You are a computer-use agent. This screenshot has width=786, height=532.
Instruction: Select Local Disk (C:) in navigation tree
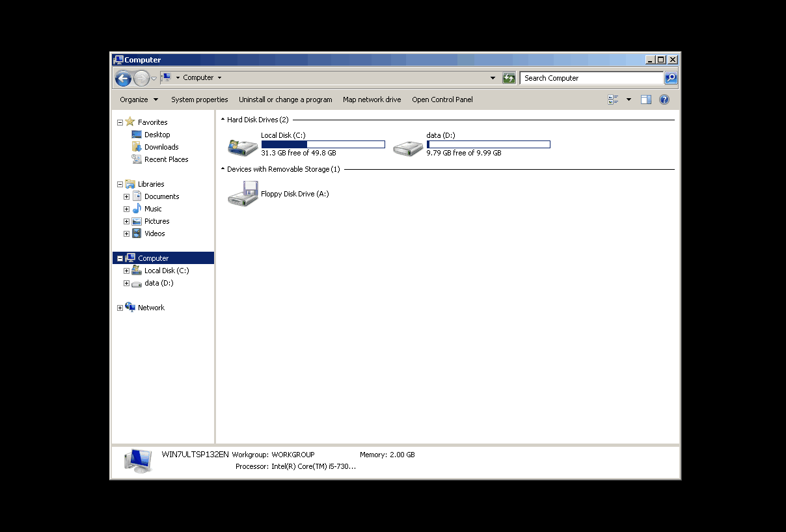(167, 271)
